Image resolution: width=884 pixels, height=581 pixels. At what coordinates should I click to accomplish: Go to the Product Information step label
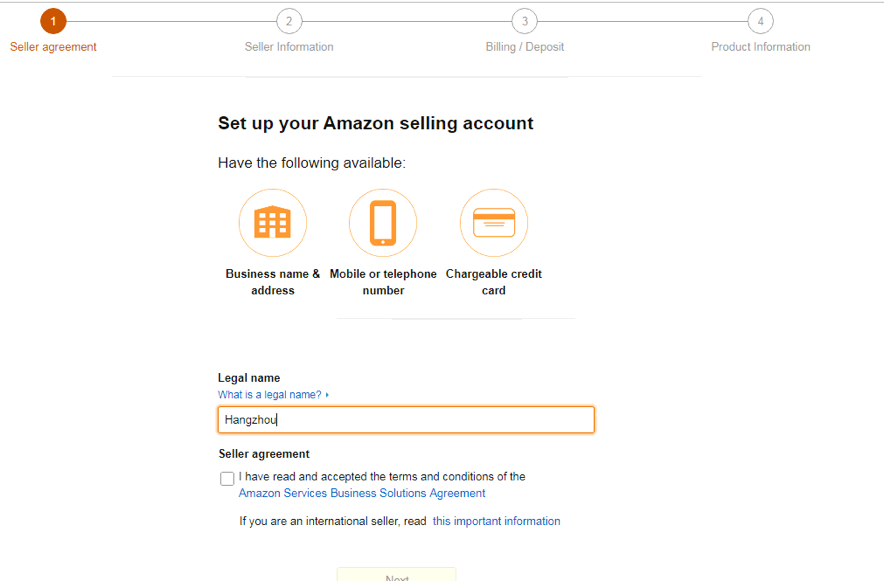coord(761,47)
